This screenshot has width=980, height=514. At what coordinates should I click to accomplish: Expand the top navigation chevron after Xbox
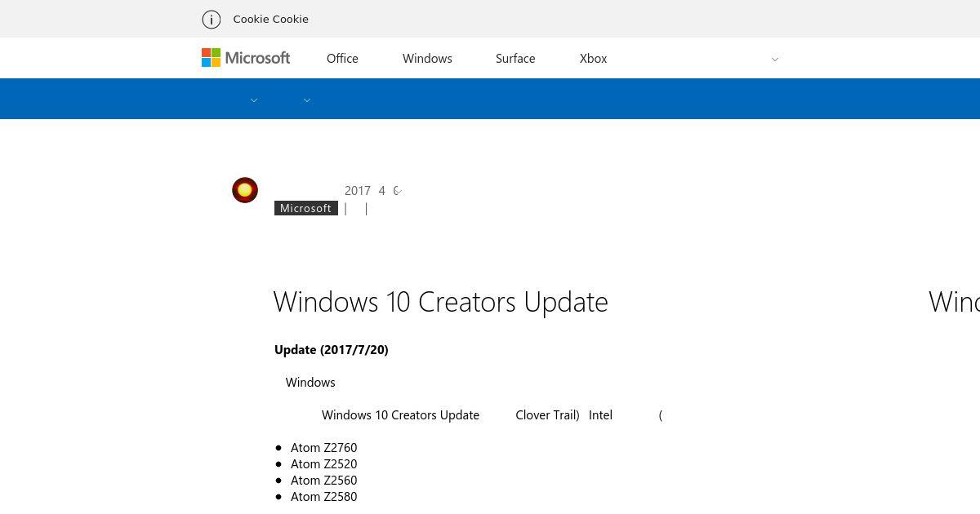click(x=775, y=60)
